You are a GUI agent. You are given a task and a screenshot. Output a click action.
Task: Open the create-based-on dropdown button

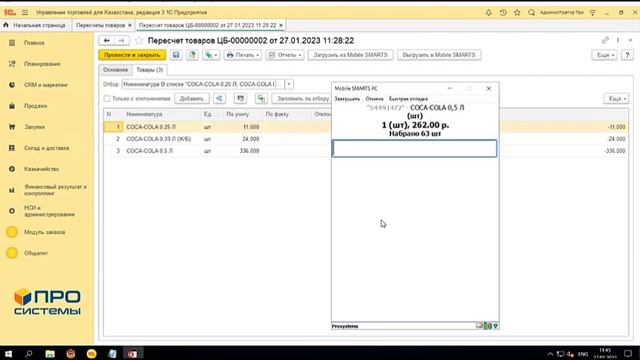211,55
